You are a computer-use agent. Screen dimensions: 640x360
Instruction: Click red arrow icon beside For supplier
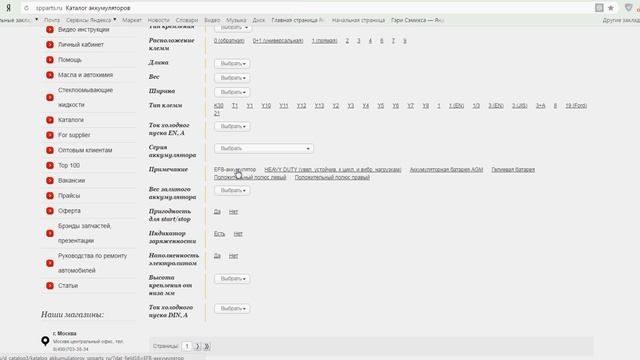(50, 135)
